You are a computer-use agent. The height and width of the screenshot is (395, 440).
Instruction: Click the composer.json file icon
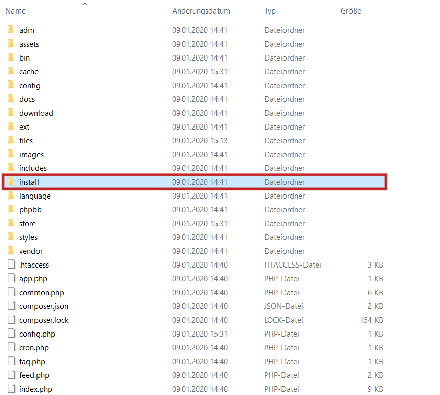pyautogui.click(x=12, y=306)
